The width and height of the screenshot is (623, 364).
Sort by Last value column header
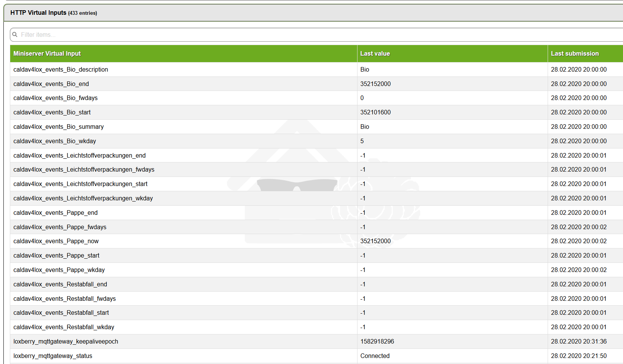coord(375,54)
